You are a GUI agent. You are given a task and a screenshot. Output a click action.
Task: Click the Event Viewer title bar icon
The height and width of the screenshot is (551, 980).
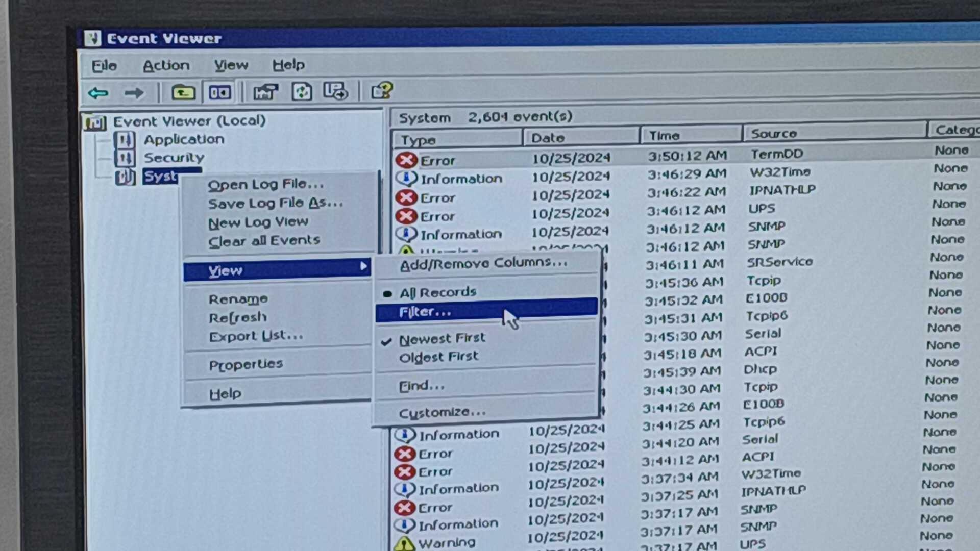click(92, 38)
